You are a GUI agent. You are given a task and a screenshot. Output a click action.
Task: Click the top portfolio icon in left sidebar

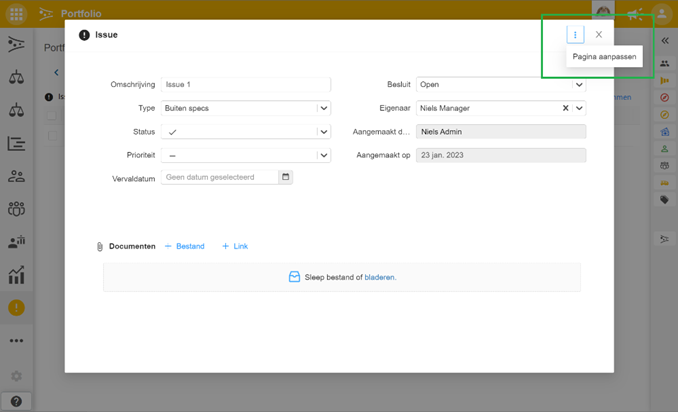click(x=16, y=45)
